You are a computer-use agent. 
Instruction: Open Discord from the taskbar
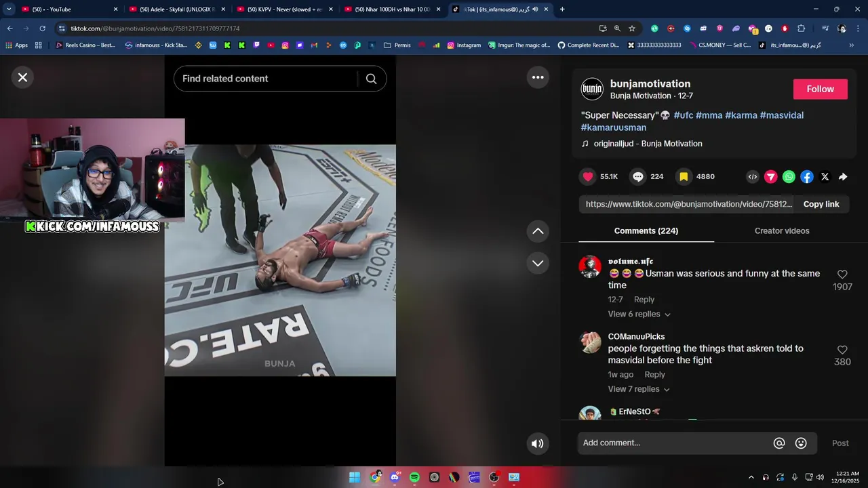pos(395,477)
